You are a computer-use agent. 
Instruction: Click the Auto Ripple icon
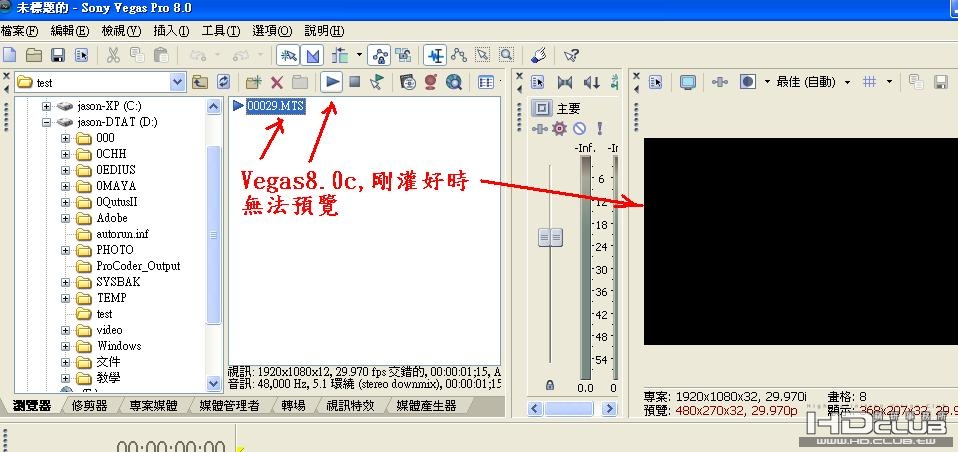(340, 55)
